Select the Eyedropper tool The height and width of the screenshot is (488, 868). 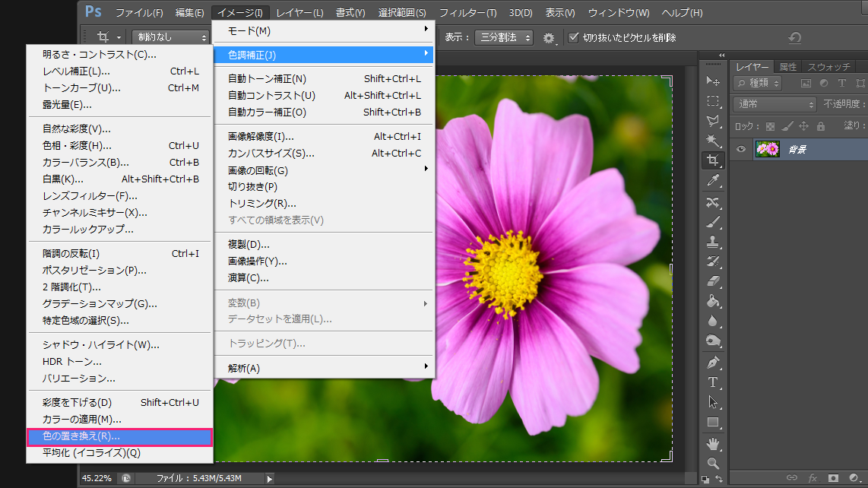point(713,180)
